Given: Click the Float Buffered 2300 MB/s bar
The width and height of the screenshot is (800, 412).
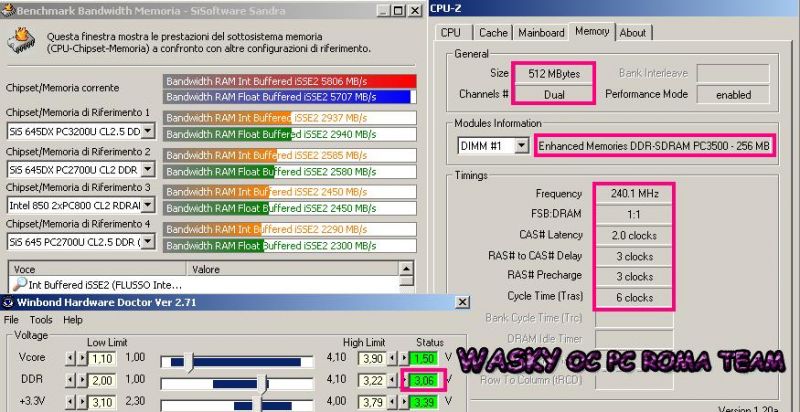Looking at the screenshot, I should (290, 246).
